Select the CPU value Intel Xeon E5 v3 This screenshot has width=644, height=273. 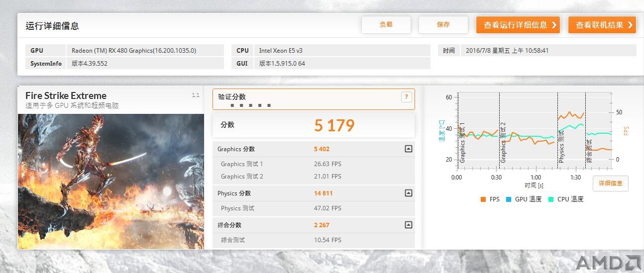[x=282, y=51]
